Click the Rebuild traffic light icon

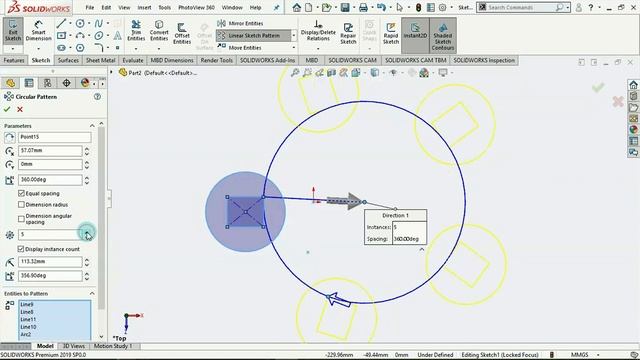[x=418, y=7]
